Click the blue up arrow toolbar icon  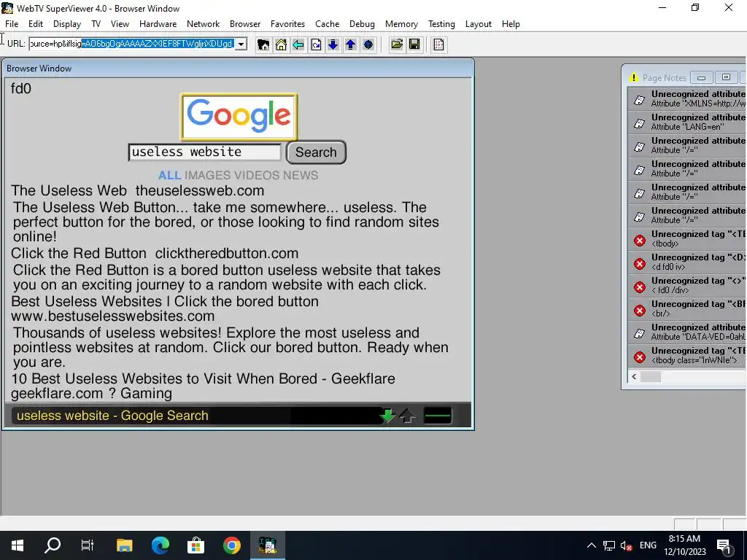tap(351, 44)
